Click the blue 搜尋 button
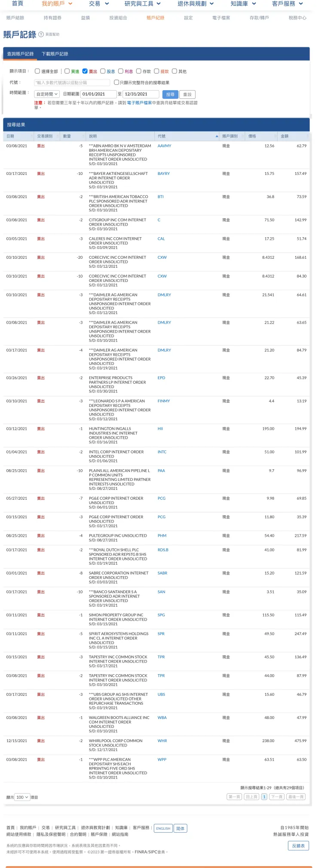The image size is (318, 868). point(170,94)
